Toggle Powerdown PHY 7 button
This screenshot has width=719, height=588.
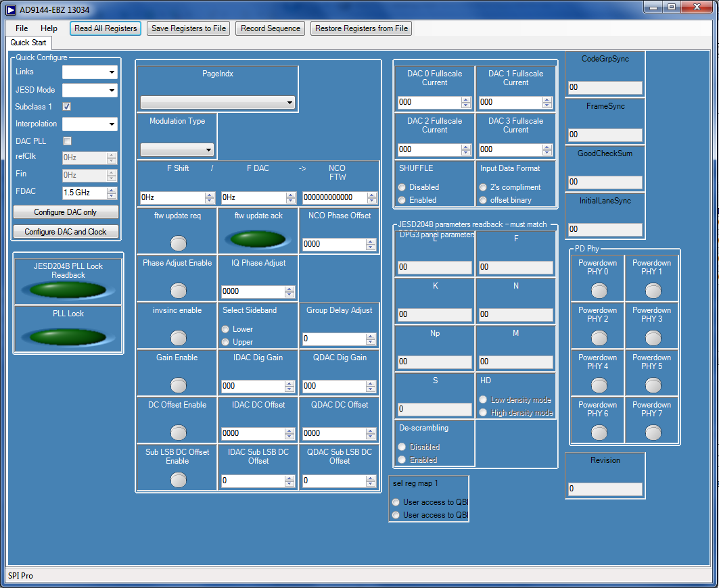653,432
